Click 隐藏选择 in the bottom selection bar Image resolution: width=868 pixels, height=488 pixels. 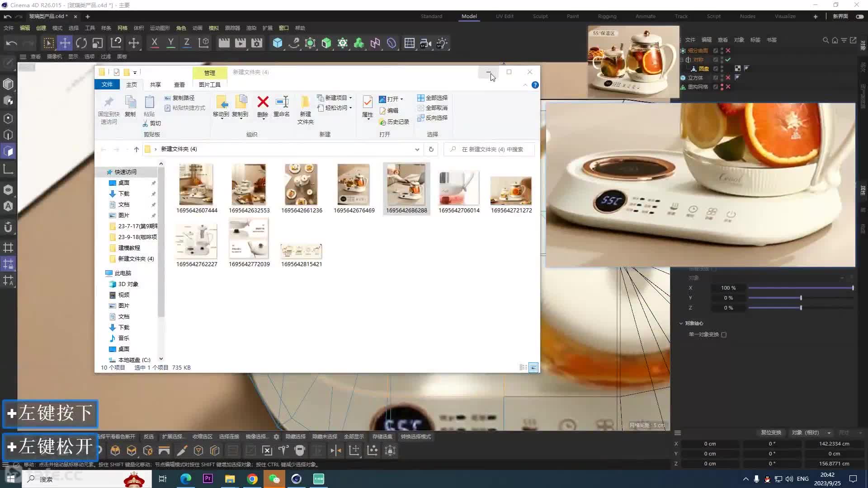296,436
